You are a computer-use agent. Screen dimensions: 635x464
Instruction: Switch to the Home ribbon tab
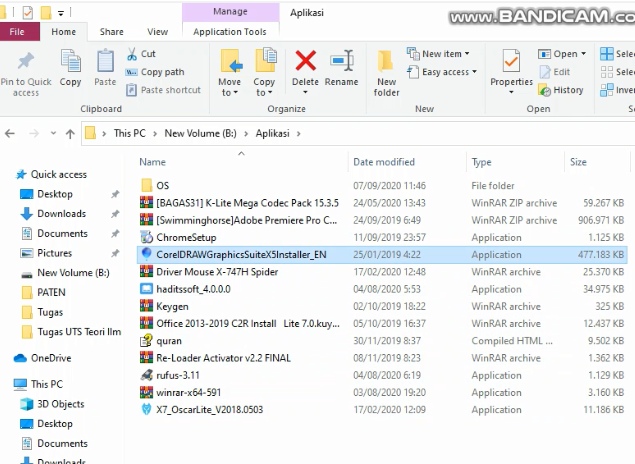[64, 32]
